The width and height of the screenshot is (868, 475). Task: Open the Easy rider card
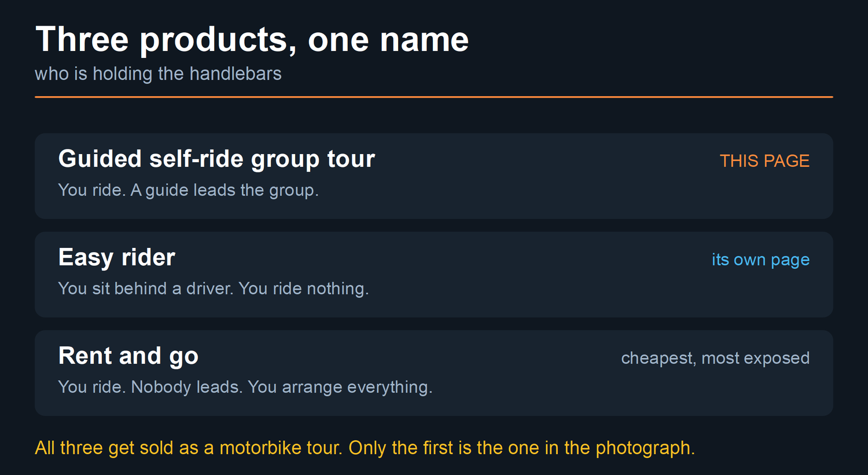pyautogui.click(x=434, y=275)
